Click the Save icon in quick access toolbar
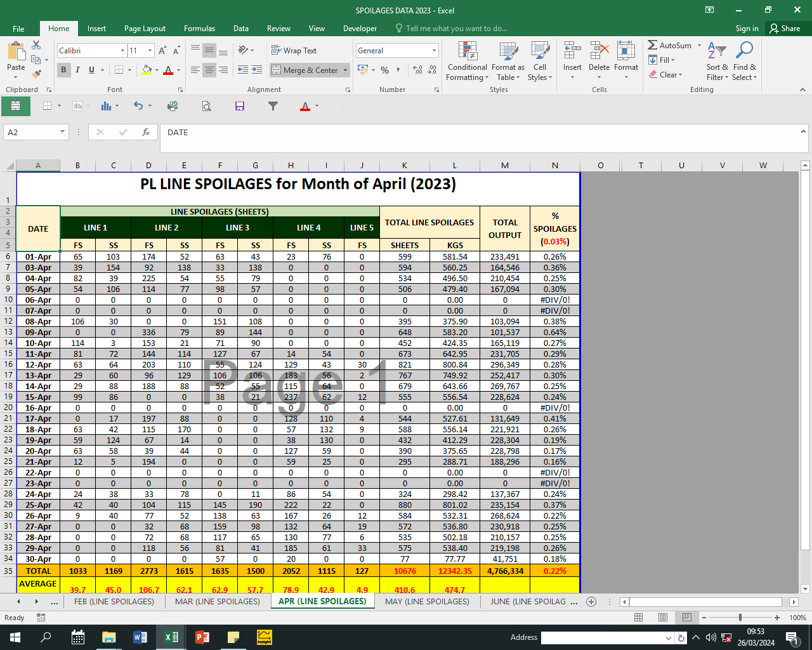The height and width of the screenshot is (650, 812). click(x=240, y=106)
